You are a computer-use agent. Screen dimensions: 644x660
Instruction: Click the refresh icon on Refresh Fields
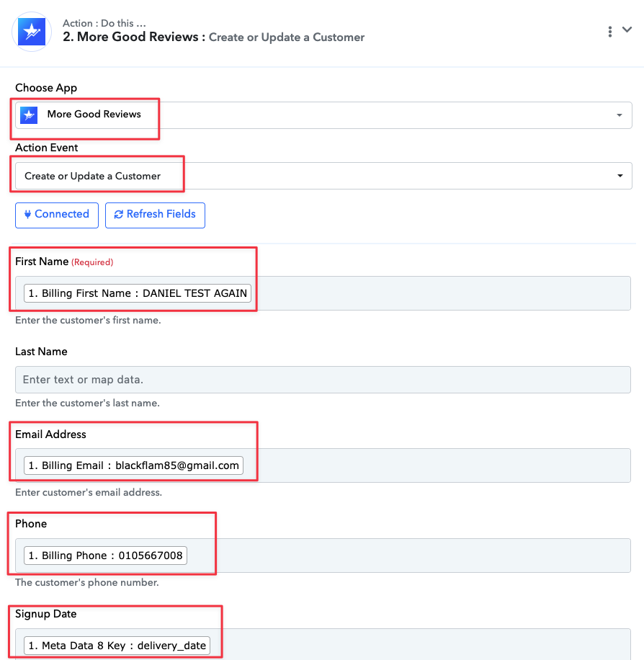[x=118, y=215]
